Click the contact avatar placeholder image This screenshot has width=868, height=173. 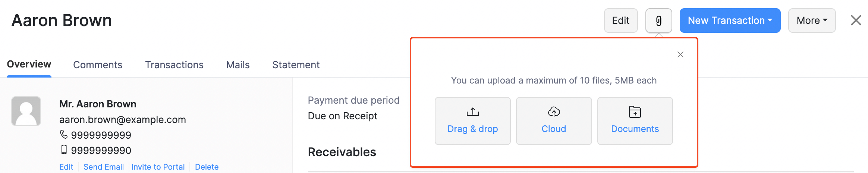pyautogui.click(x=26, y=111)
